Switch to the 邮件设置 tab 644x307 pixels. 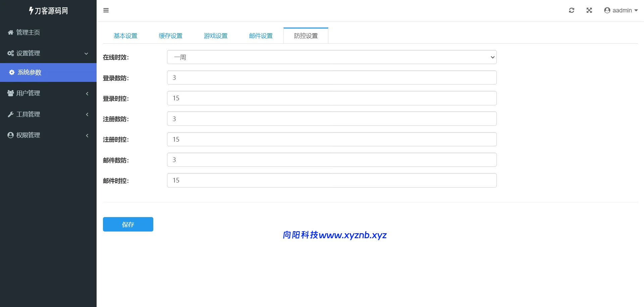[261, 36]
